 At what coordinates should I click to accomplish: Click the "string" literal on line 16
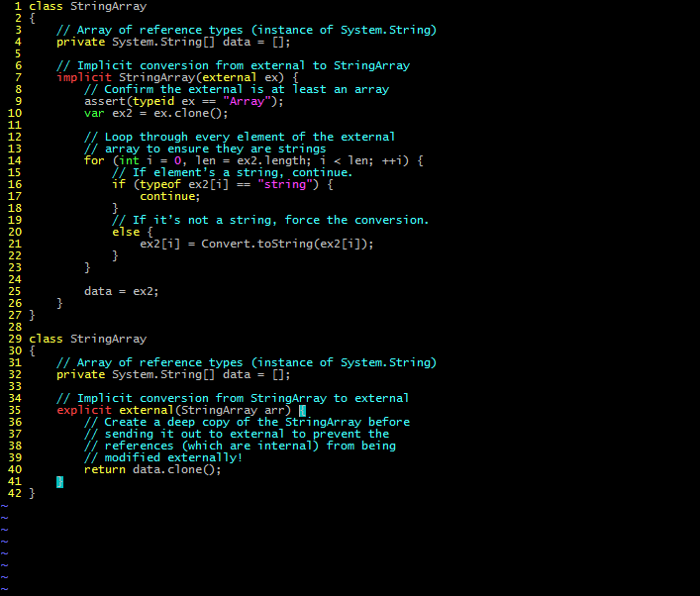pyautogui.click(x=285, y=184)
